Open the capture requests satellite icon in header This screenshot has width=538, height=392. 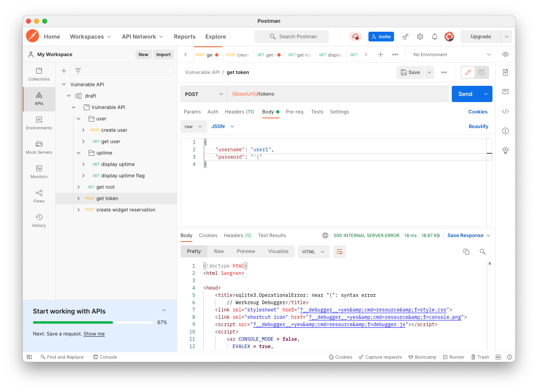[405, 37]
